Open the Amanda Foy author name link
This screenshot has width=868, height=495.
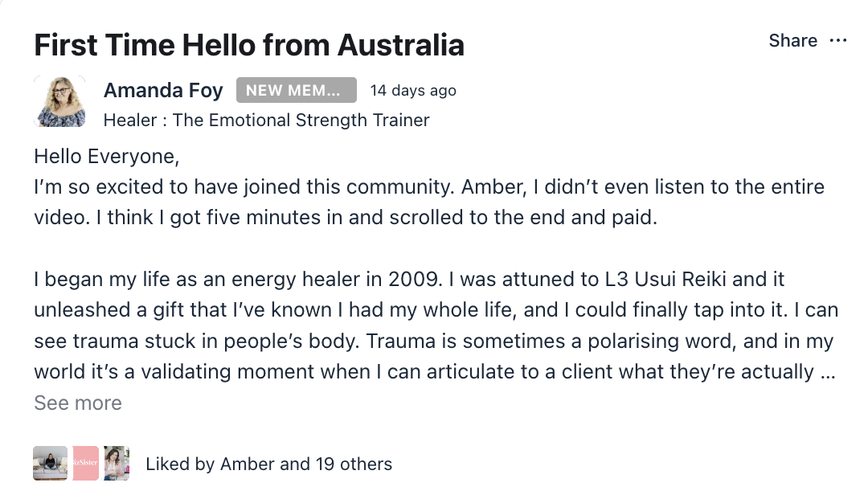[x=163, y=91]
